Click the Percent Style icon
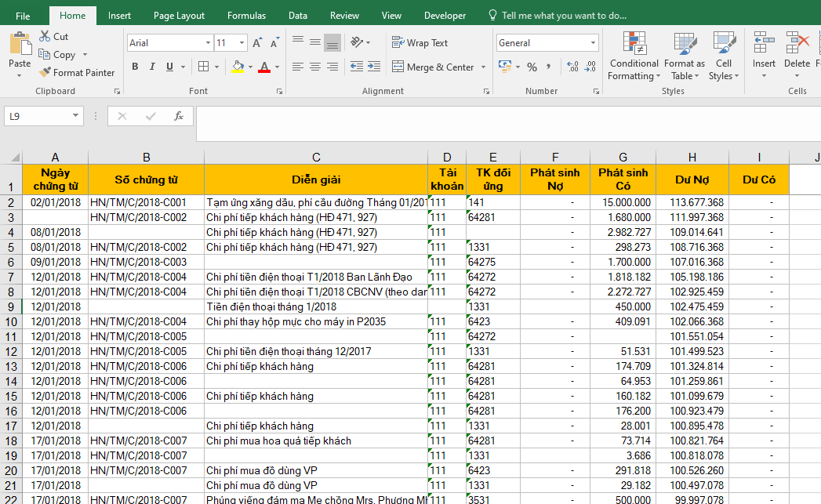The width and height of the screenshot is (821, 504). tap(532, 67)
